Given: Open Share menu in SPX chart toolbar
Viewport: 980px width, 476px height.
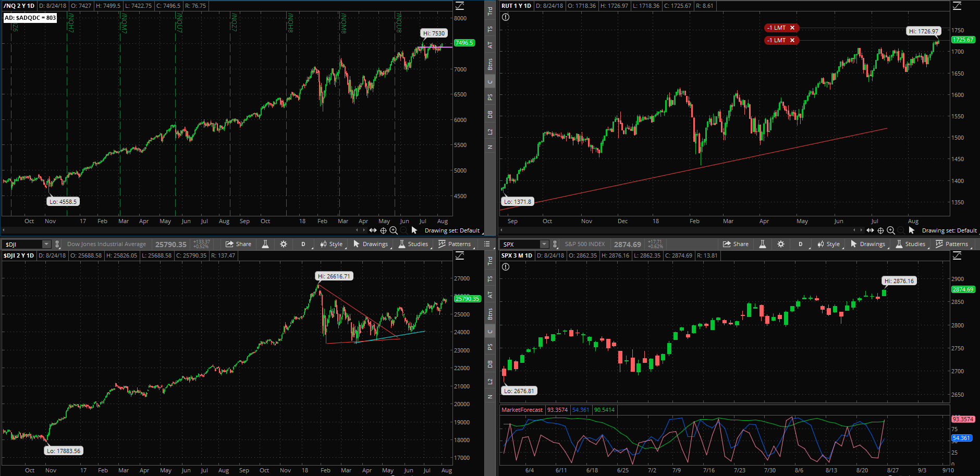Looking at the screenshot, I should pos(736,244).
